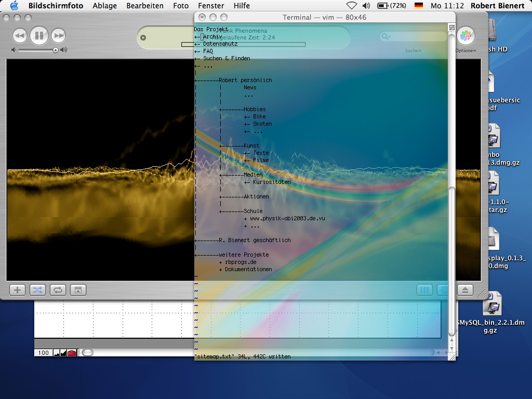532x399 pixels.
Task: Open the Bearbeiten menu
Action: point(145,5)
